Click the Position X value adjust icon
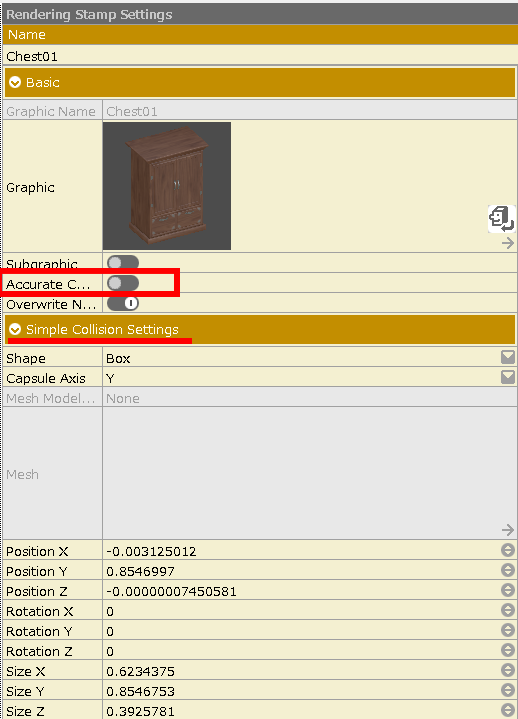This screenshot has height=719, width=518. (x=507, y=550)
